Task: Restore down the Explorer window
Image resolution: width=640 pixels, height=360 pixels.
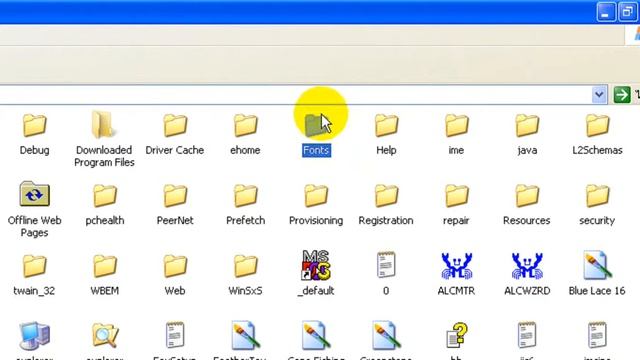Action: [628, 11]
